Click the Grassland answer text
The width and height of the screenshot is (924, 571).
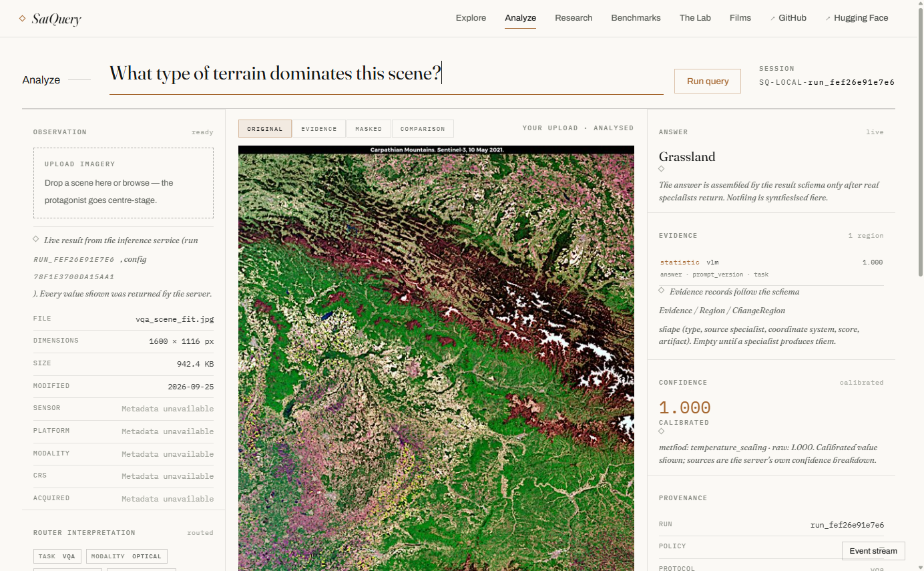[687, 157]
